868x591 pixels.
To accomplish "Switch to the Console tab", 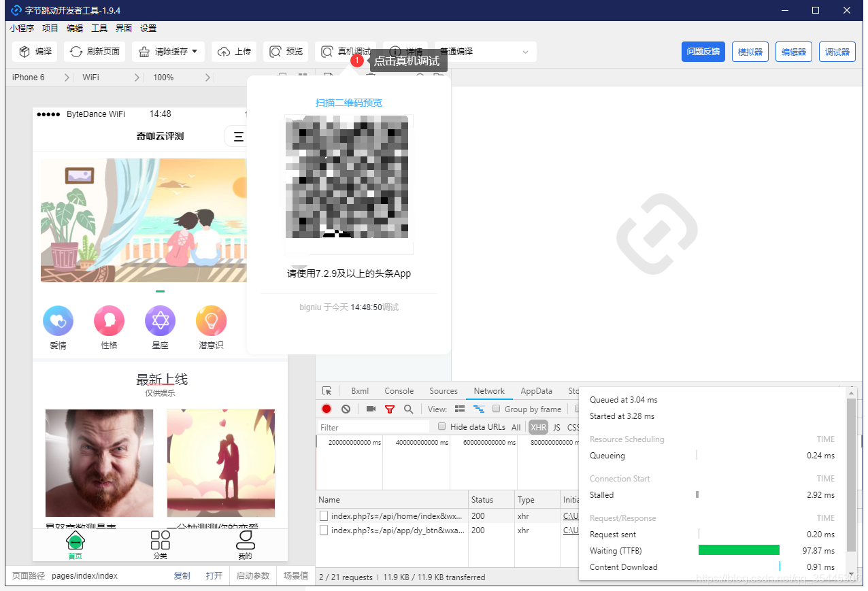I will 399,391.
